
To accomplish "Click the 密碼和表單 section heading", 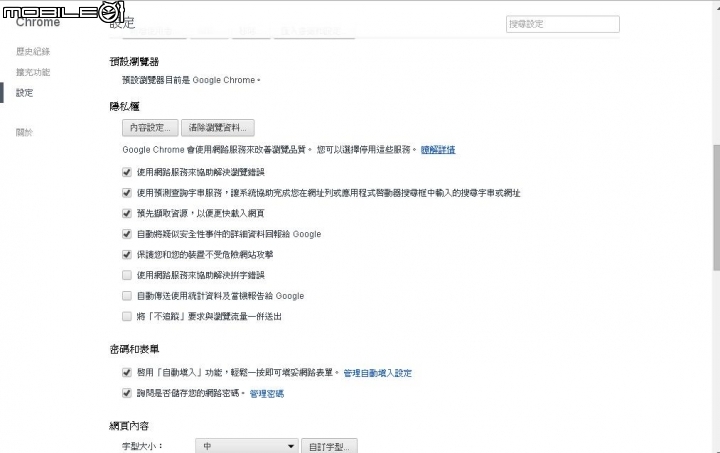I will [135, 349].
